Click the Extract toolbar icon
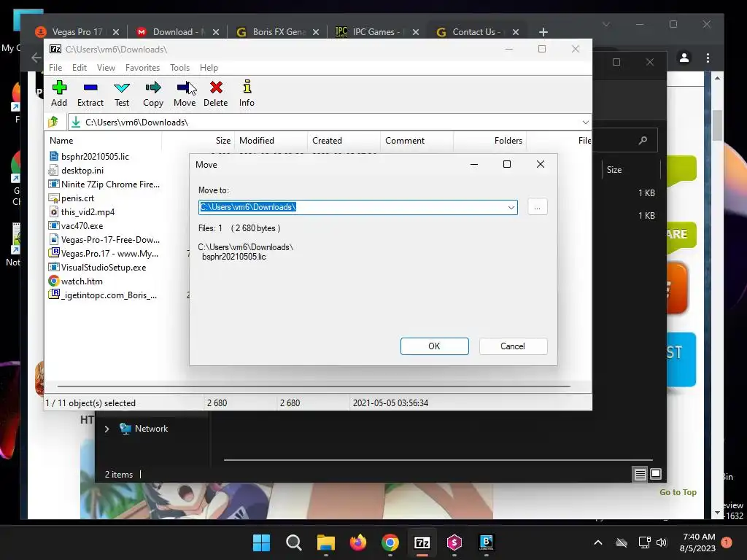747x560 pixels. pyautogui.click(x=90, y=94)
